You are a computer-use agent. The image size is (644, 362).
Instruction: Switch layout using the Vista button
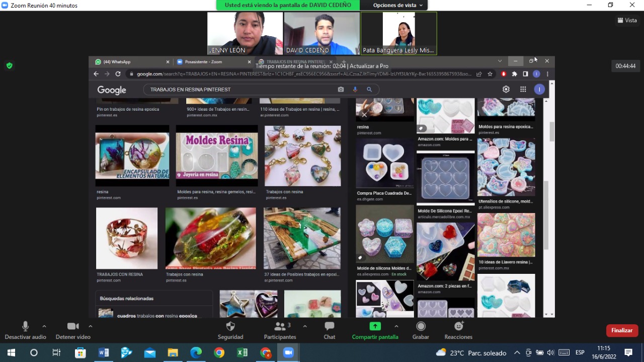click(x=627, y=20)
